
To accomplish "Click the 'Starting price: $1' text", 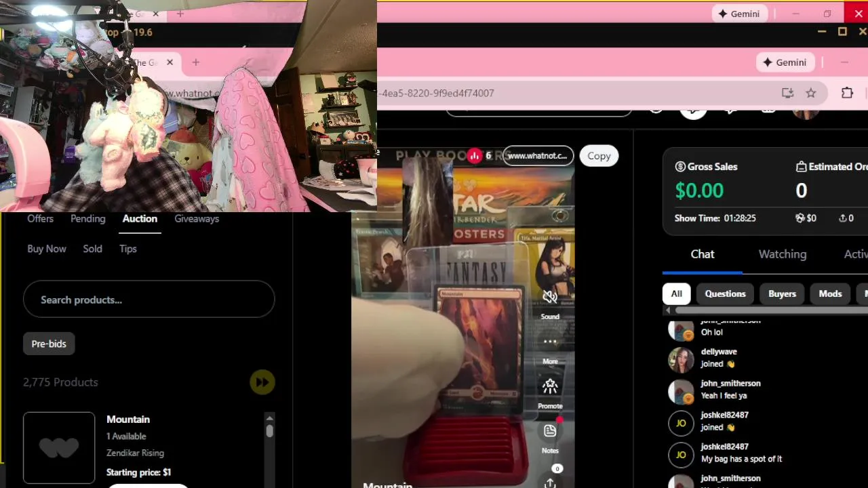I will (138, 472).
